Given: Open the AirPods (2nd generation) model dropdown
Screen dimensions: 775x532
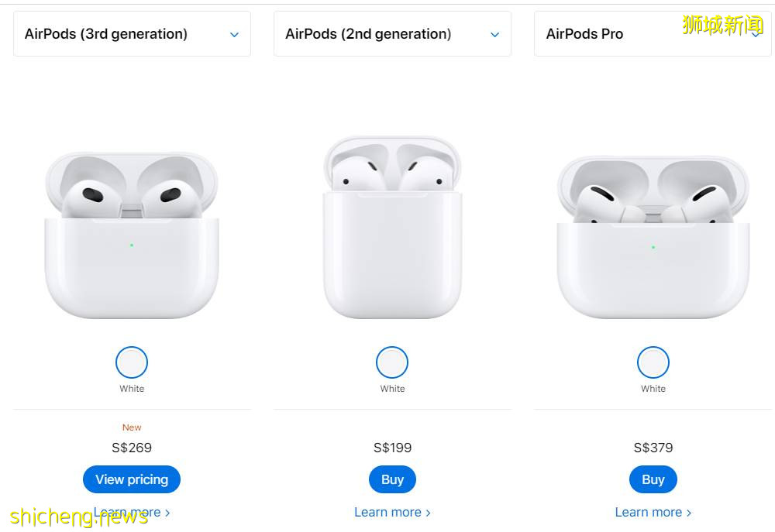Looking at the screenshot, I should (392, 34).
